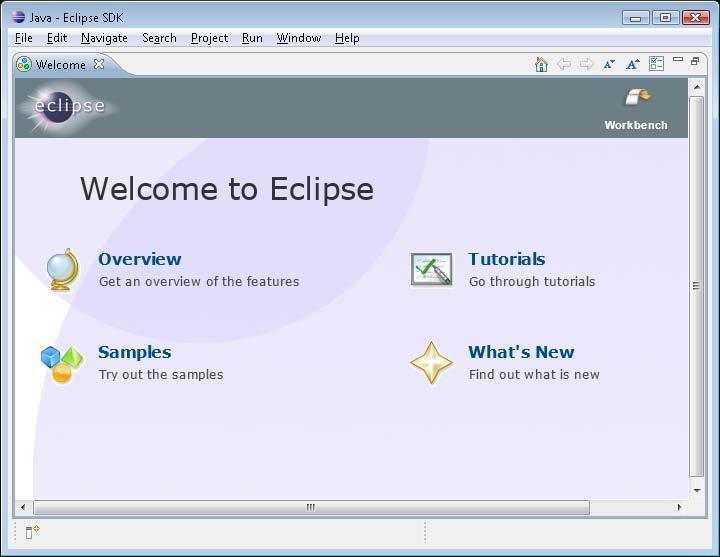Click the vertical scrollbar up arrow

click(x=697, y=87)
